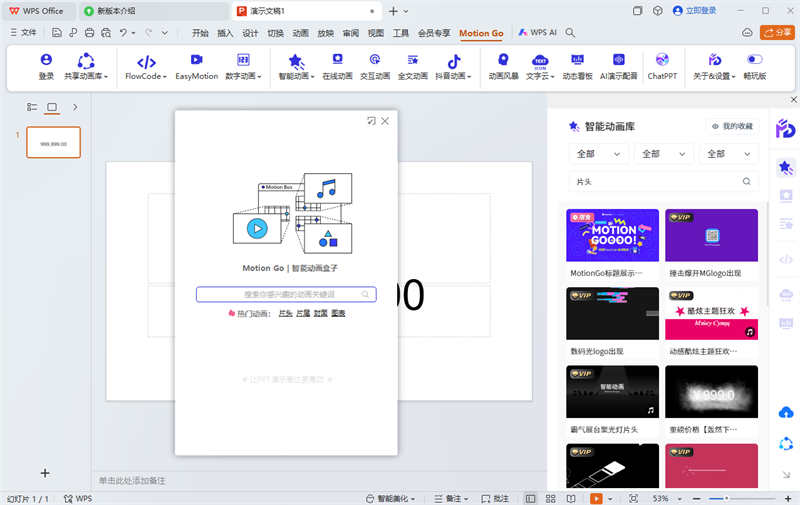Launch EasyMotion from the ribbon
Viewport: 800px width, 505px height.
click(x=197, y=67)
